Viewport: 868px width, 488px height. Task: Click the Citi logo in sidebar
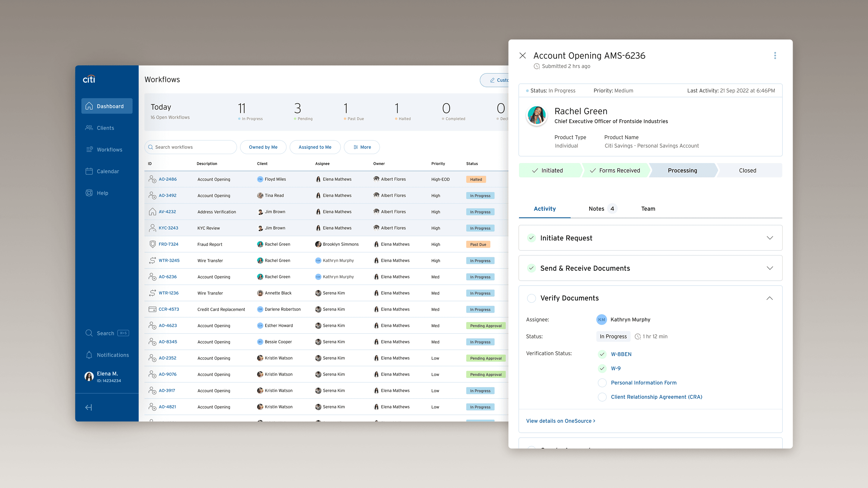click(x=89, y=79)
